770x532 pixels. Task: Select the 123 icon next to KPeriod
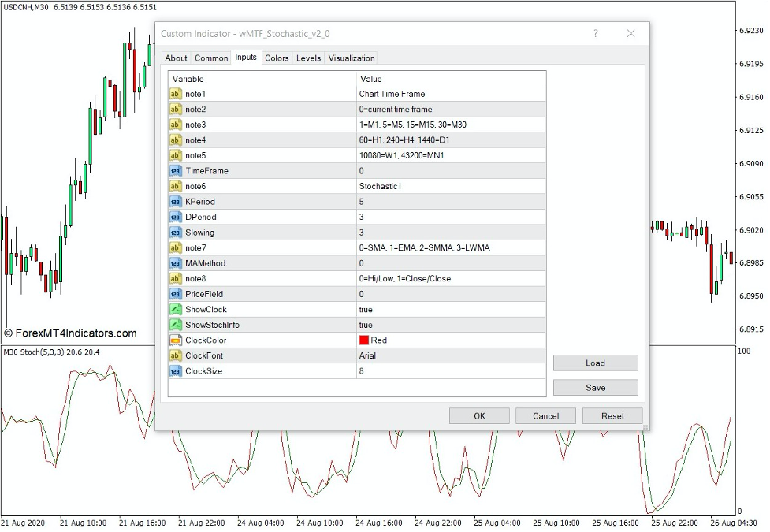(x=175, y=201)
